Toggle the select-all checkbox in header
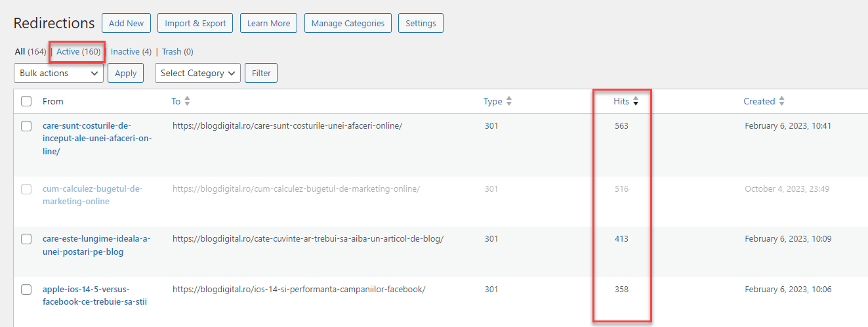This screenshot has width=868, height=327. pyautogui.click(x=26, y=101)
